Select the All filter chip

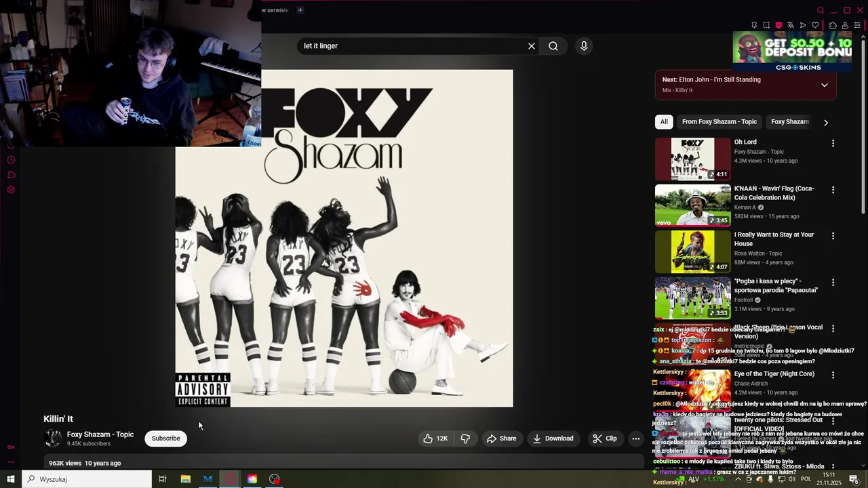(x=664, y=122)
